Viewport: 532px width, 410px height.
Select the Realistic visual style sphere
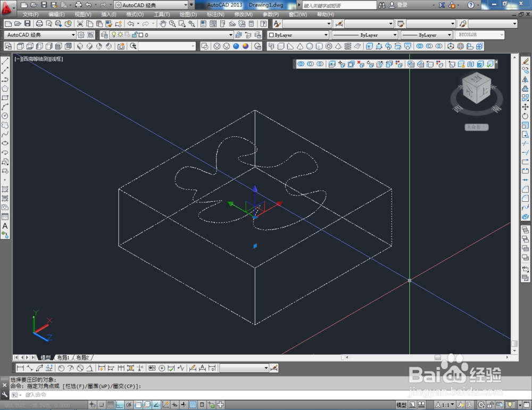236,46
